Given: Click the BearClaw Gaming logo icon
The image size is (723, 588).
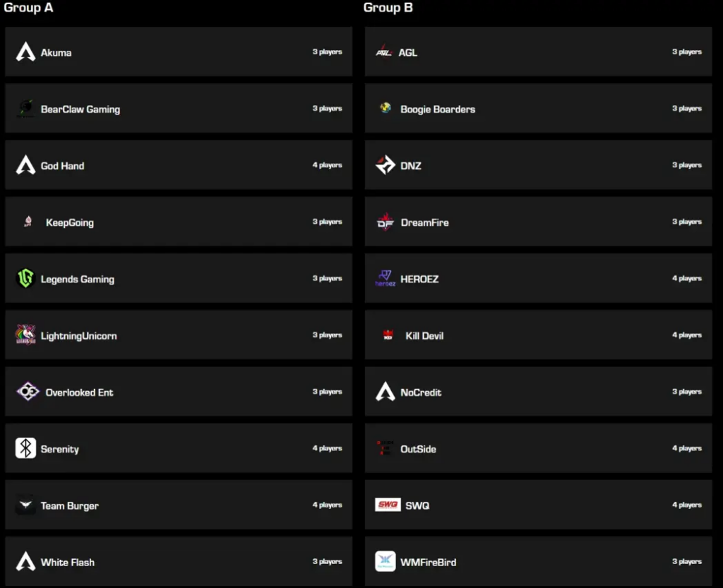Looking at the screenshot, I should 26,109.
